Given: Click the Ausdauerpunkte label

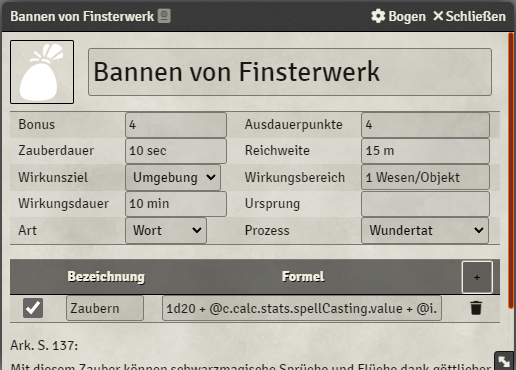Looking at the screenshot, I should (x=293, y=124).
